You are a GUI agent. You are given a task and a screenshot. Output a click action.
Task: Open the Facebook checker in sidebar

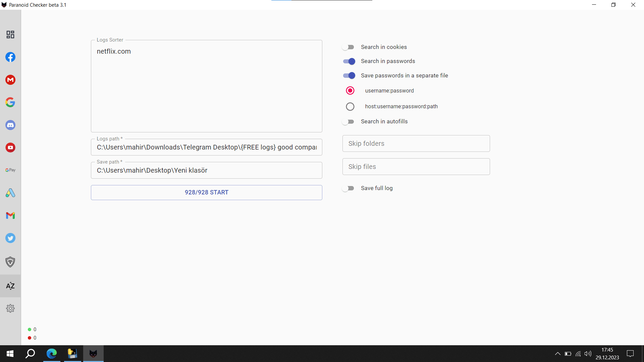tap(10, 57)
